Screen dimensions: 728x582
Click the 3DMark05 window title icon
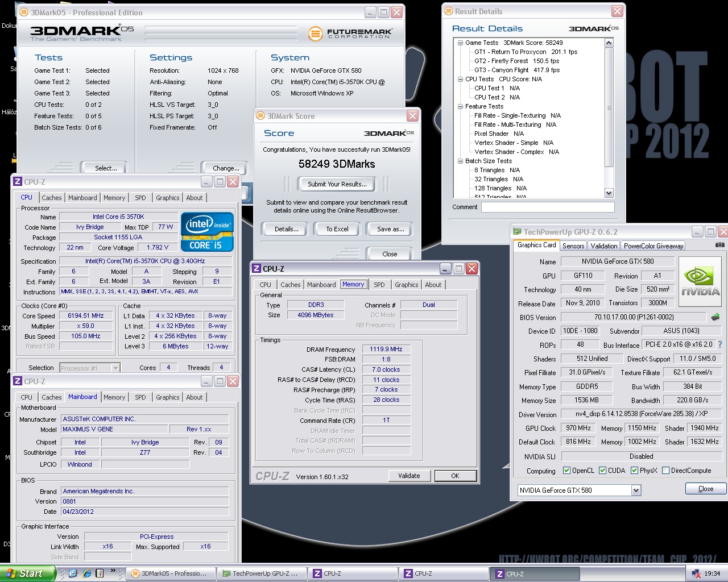pos(23,12)
